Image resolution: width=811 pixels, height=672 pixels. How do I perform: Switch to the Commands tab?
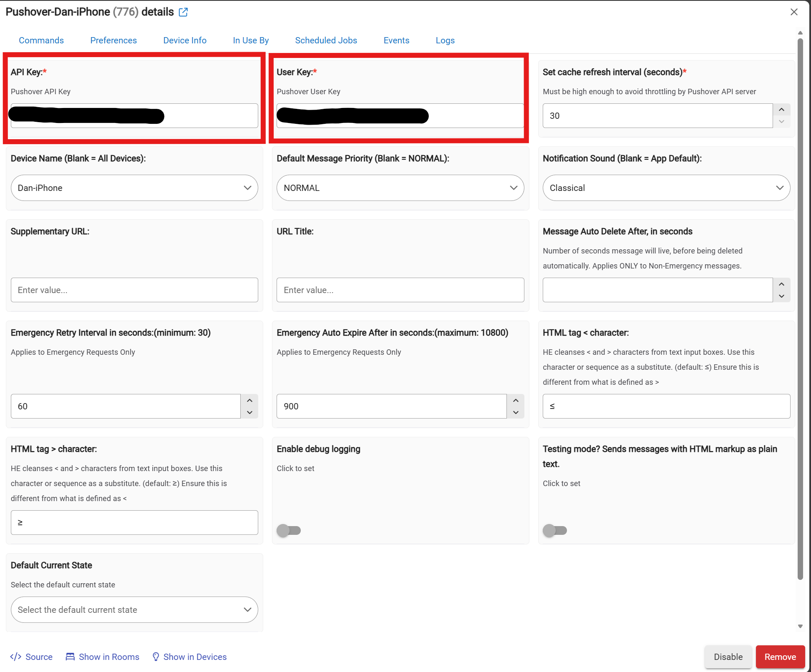pyautogui.click(x=41, y=40)
